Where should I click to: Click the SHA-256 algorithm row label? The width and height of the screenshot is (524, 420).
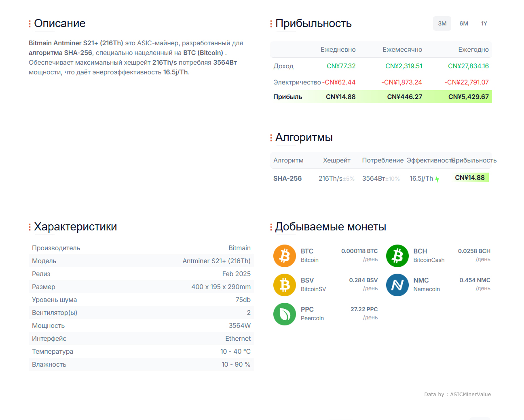287,178
